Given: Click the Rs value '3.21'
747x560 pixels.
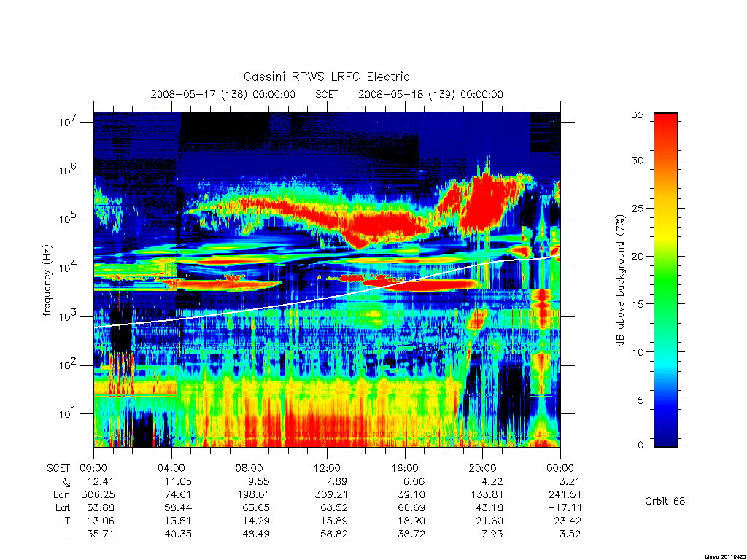Looking at the screenshot, I should pyautogui.click(x=570, y=482).
